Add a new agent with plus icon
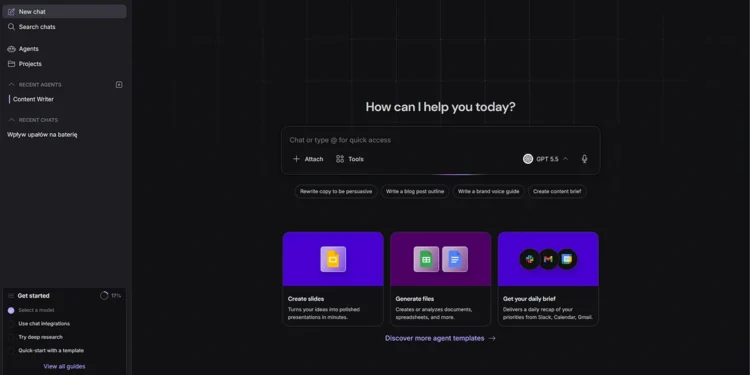Screen dimensions: 750x375 (119, 85)
